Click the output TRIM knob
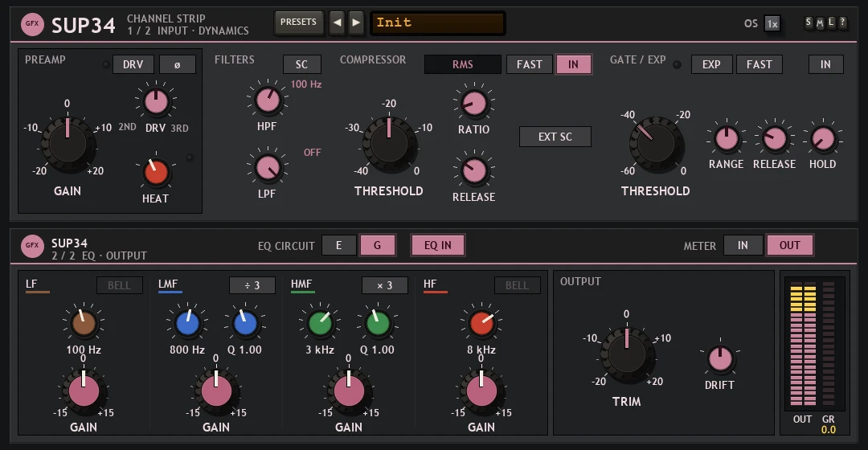This screenshot has height=450, width=868. [627, 355]
